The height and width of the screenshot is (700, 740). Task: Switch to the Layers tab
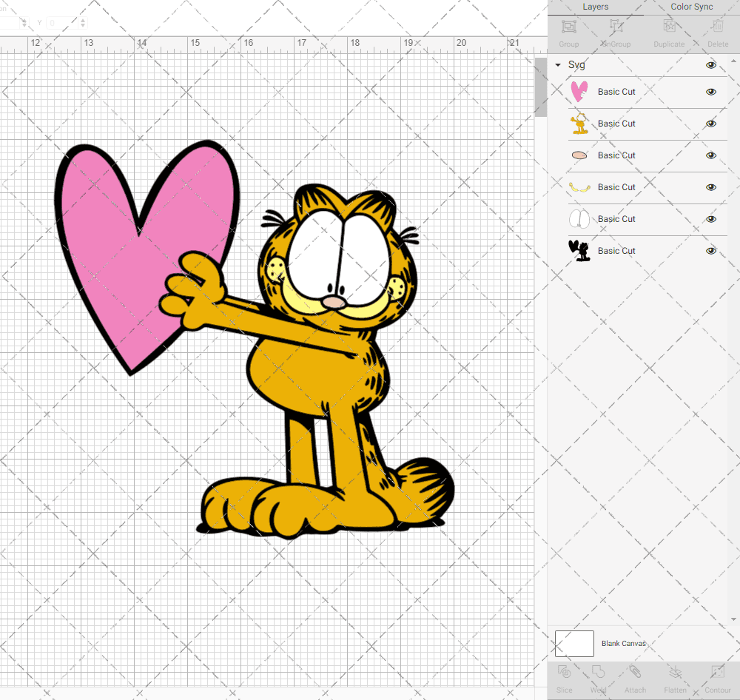pos(595,7)
